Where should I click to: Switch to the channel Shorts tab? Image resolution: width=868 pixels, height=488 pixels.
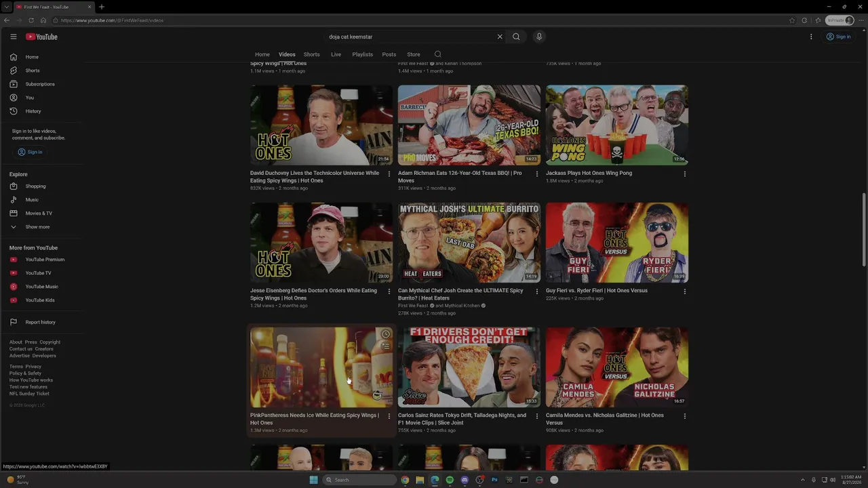(x=312, y=54)
